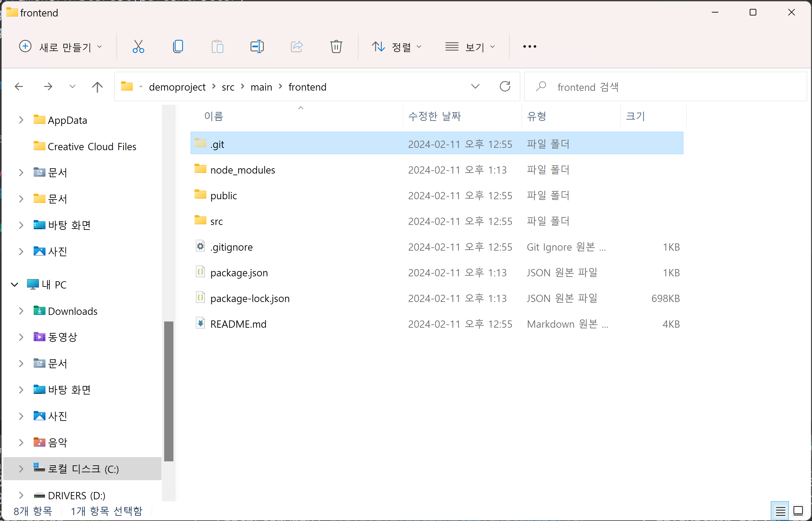Click the Copy icon in toolbar
Viewport: 812px width, 521px height.
[178, 46]
